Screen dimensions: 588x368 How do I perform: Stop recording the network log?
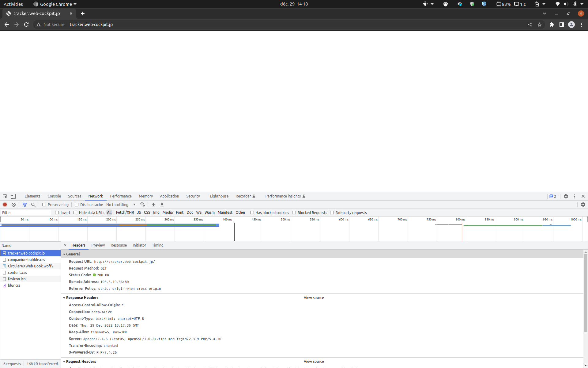point(5,205)
